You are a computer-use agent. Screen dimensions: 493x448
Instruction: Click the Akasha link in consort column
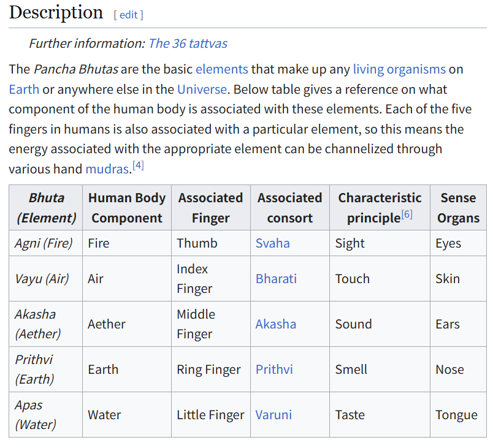(x=275, y=324)
